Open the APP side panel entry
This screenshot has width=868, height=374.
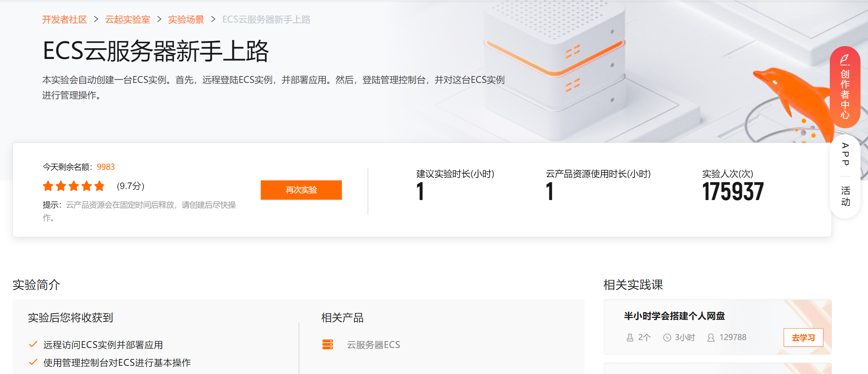(x=845, y=154)
